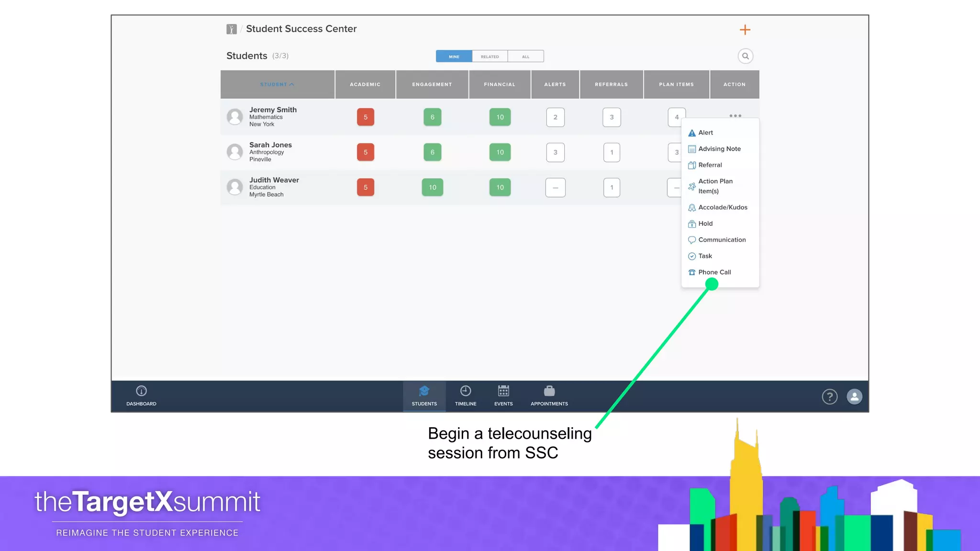
Task: Open the Dashboard gauge icon
Action: [141, 391]
